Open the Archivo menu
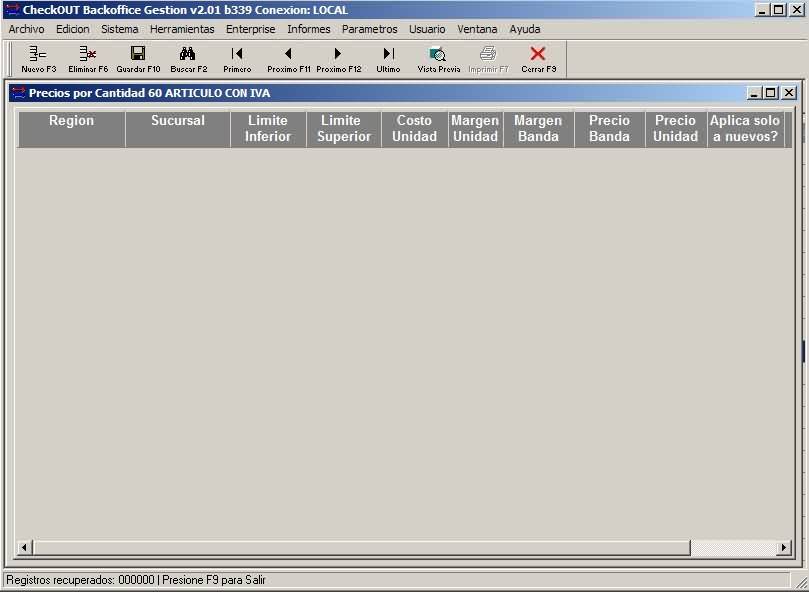The height and width of the screenshot is (592, 809). pos(26,29)
